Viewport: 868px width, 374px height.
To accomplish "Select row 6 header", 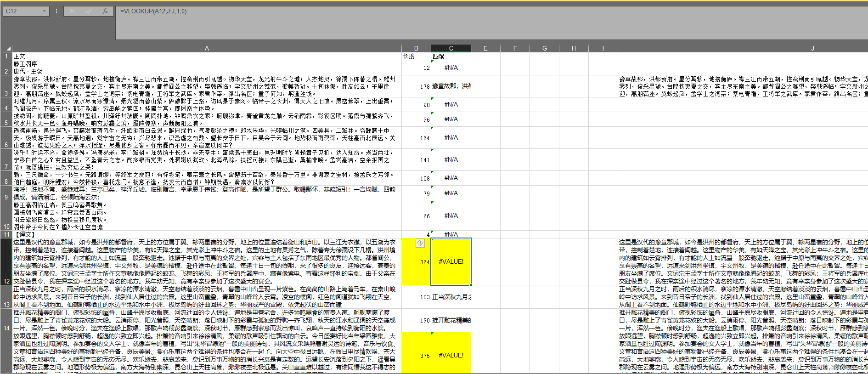I will 6,137.
